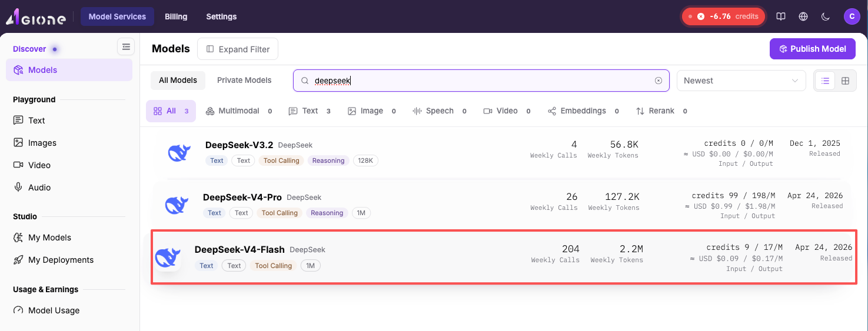This screenshot has width=868, height=331.
Task: Open the DeepSeek-V3.2 model name
Action: (239, 145)
